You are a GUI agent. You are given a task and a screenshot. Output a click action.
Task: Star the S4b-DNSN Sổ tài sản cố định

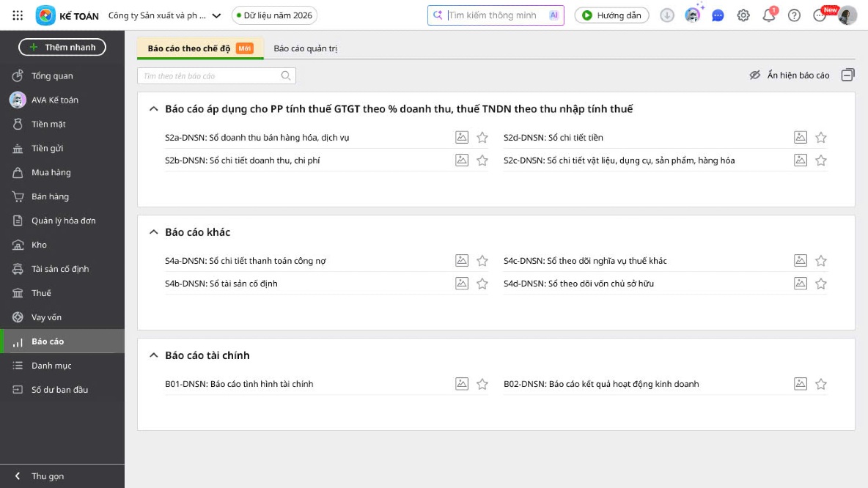482,284
